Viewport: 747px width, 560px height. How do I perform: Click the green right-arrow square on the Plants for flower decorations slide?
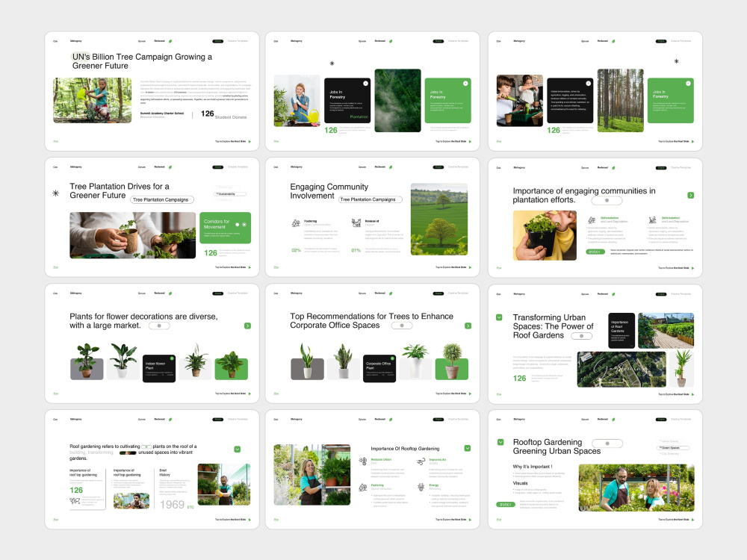[248, 326]
